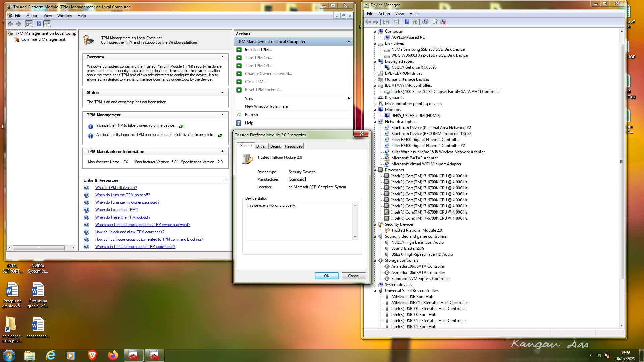The height and width of the screenshot is (362, 644).
Task: Select the General tab in TPM Properties
Action: (x=246, y=146)
